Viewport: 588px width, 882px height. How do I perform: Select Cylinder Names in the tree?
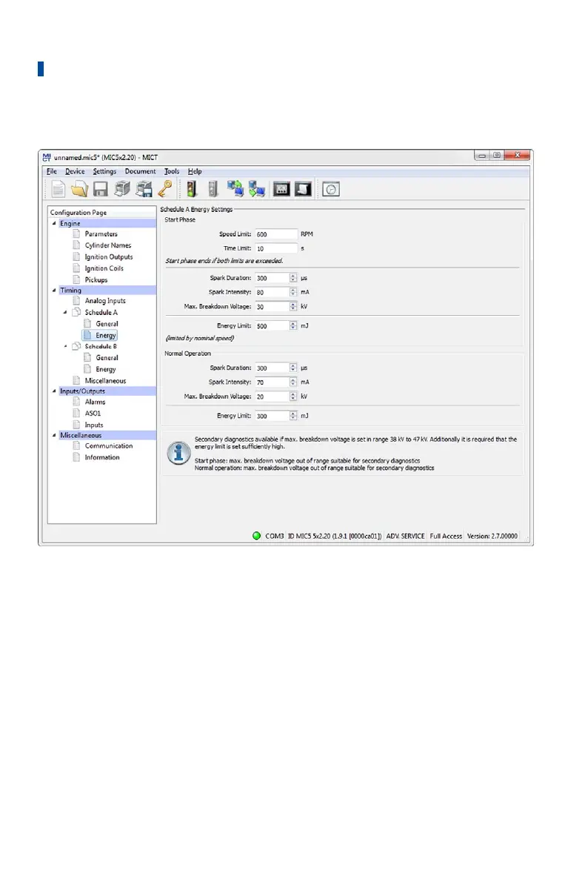(x=108, y=245)
